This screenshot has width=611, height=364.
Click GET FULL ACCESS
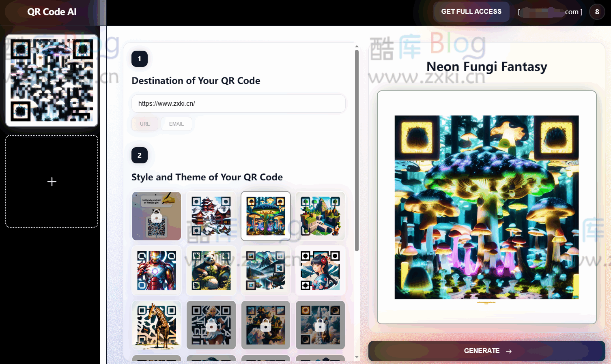click(x=471, y=11)
